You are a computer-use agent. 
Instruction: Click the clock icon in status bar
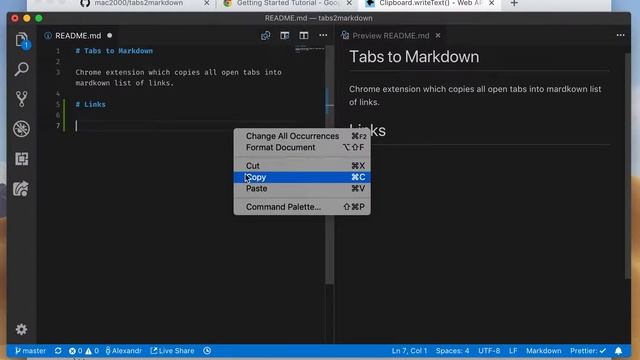pyautogui.click(x=207, y=351)
